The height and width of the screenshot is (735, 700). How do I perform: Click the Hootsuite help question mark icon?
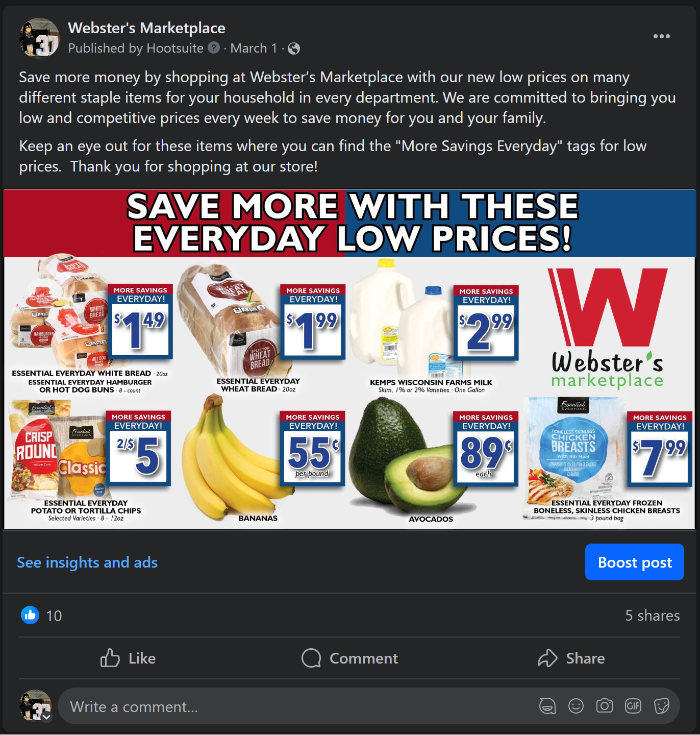[x=214, y=47]
